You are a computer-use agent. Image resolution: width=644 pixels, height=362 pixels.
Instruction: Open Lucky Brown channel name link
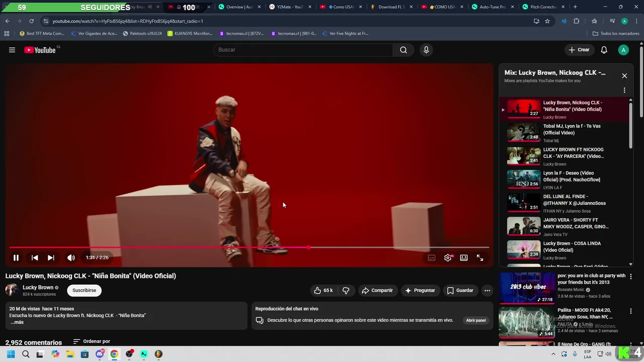pyautogui.click(x=38, y=287)
